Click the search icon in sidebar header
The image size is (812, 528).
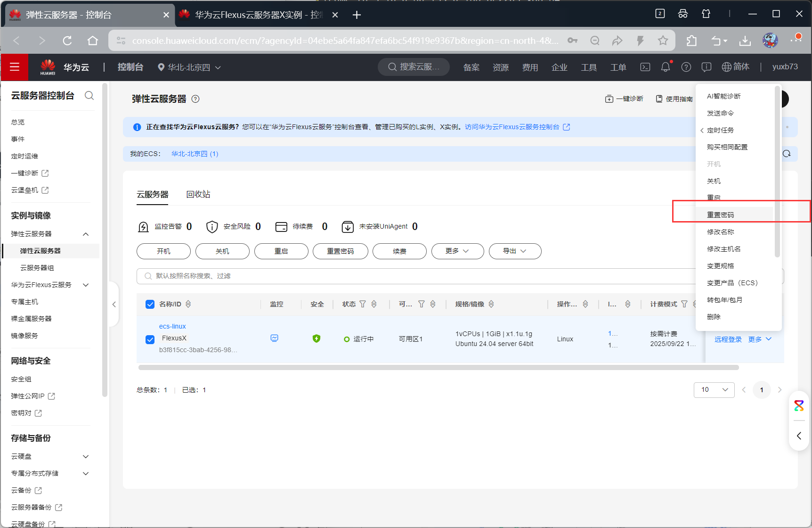[89, 96]
